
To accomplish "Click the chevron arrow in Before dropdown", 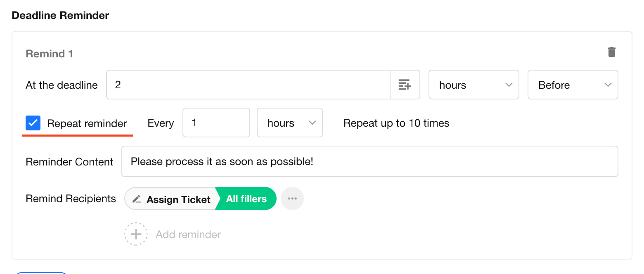I will point(608,85).
